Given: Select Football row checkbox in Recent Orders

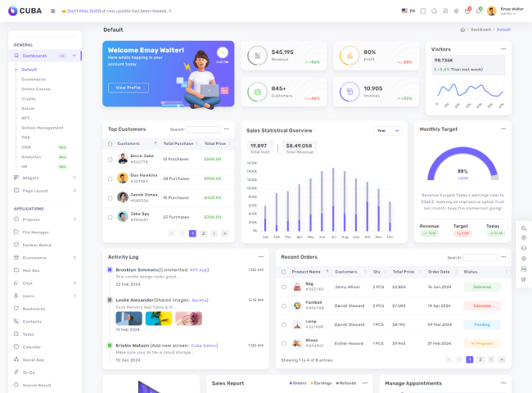Looking at the screenshot, I should [x=284, y=305].
